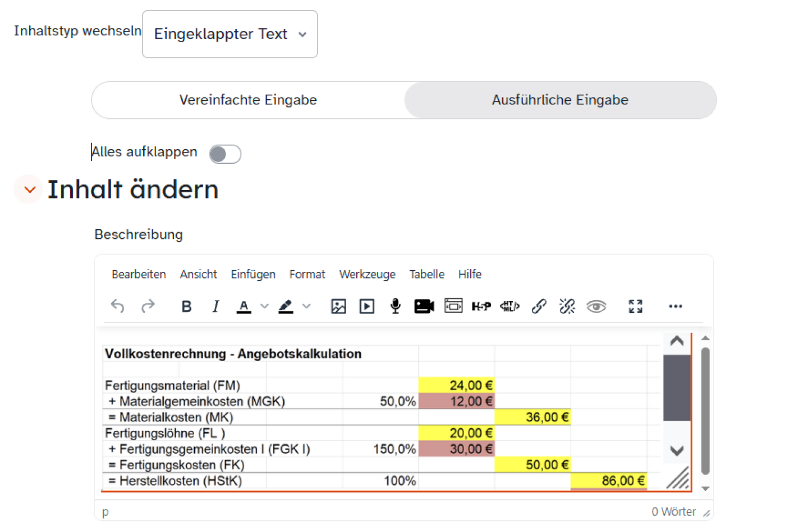This screenshot has height=532, width=808.
Task: Open the Tabelle menu
Action: [x=426, y=274]
